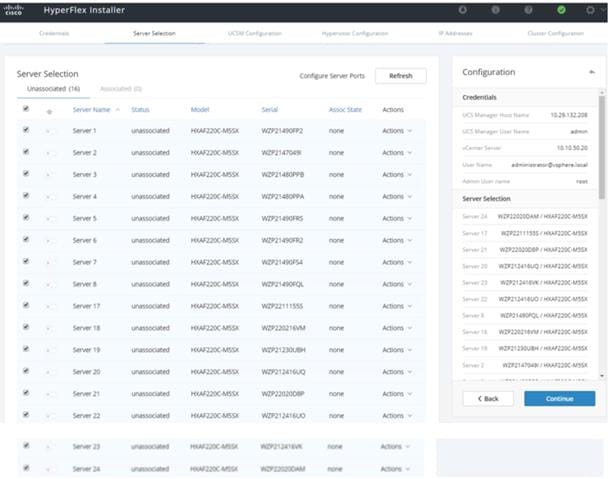
Task: Sort by the Model column header
Action: tap(200, 110)
